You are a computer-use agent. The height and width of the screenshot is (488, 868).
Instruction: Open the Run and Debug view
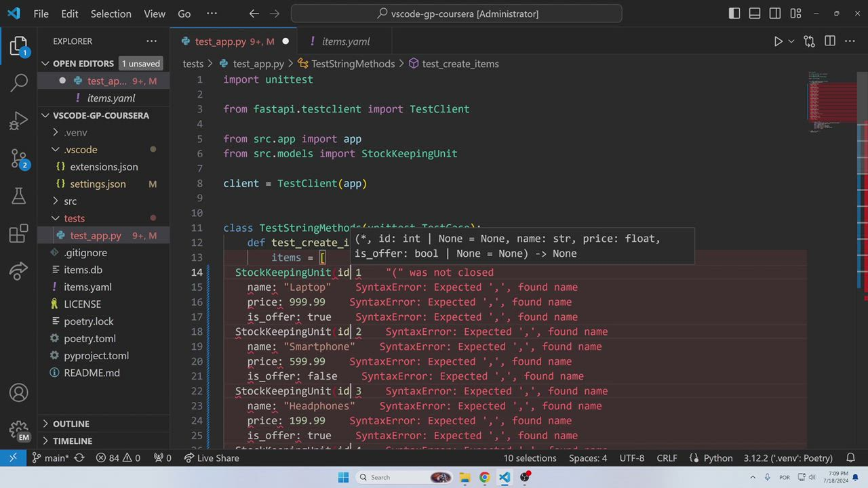19,121
